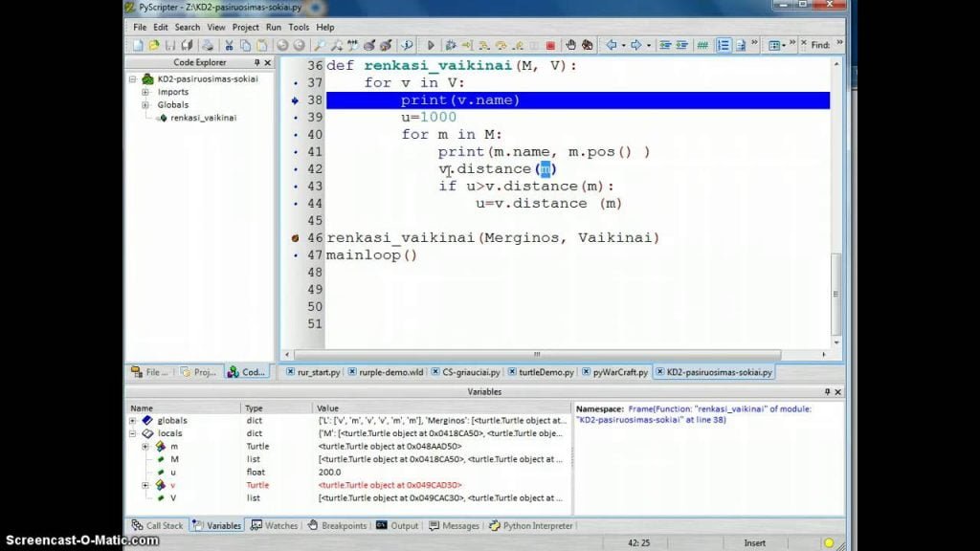
Task: Expand the red v Turtle variable
Action: click(x=145, y=485)
